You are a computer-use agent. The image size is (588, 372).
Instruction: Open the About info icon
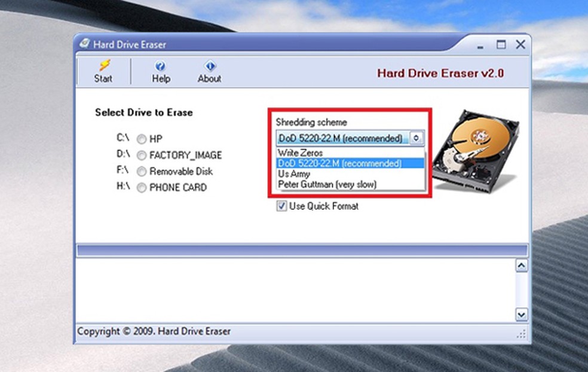(210, 66)
